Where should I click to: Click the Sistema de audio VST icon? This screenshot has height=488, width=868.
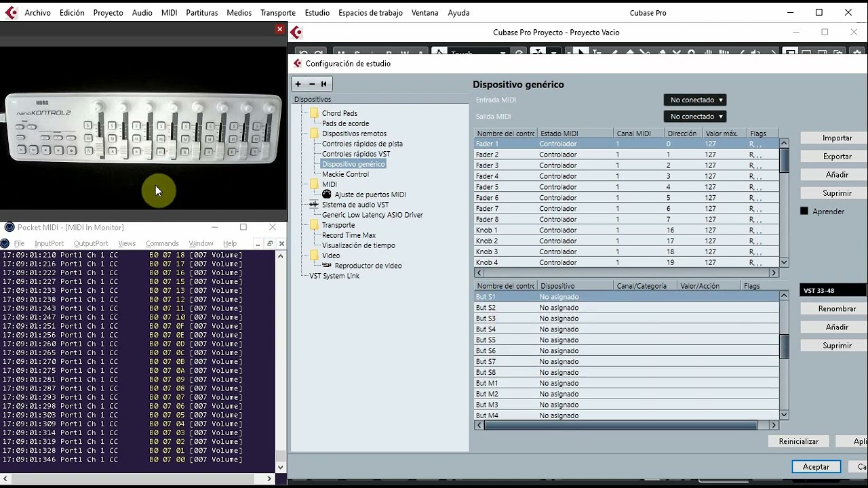(314, 205)
